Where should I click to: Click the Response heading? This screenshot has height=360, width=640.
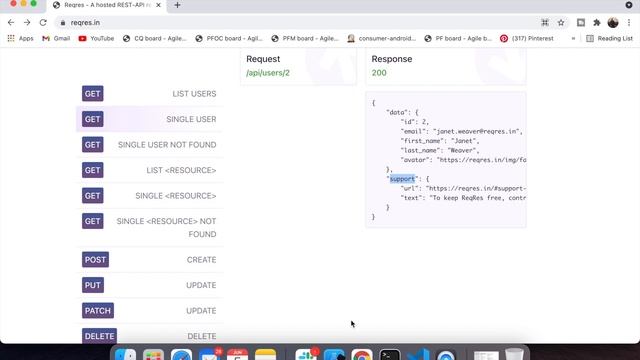[391, 59]
